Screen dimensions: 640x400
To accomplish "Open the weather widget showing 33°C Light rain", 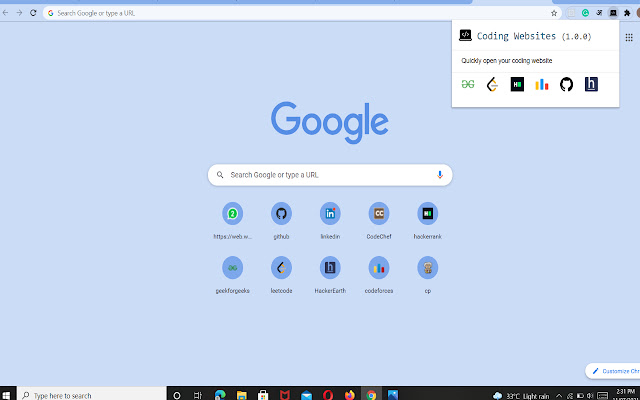I will pos(521,396).
